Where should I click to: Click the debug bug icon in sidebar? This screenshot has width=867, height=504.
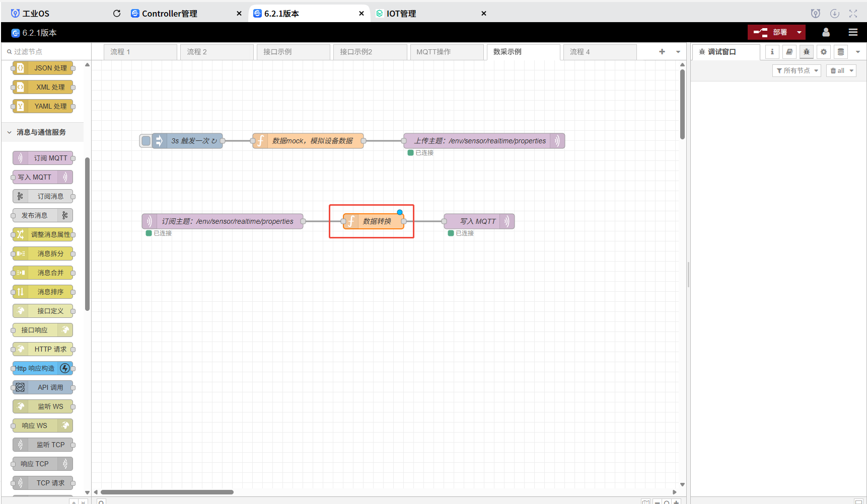[x=807, y=52]
